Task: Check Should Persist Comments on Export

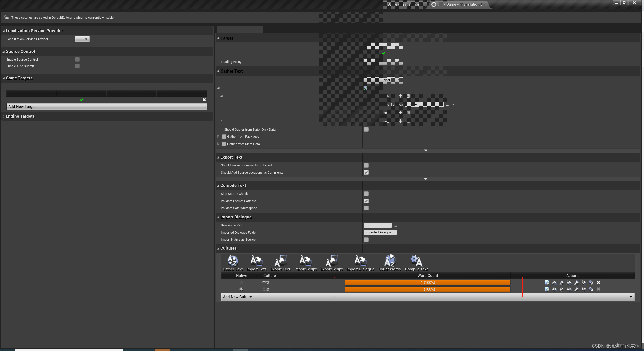Action: [x=366, y=165]
